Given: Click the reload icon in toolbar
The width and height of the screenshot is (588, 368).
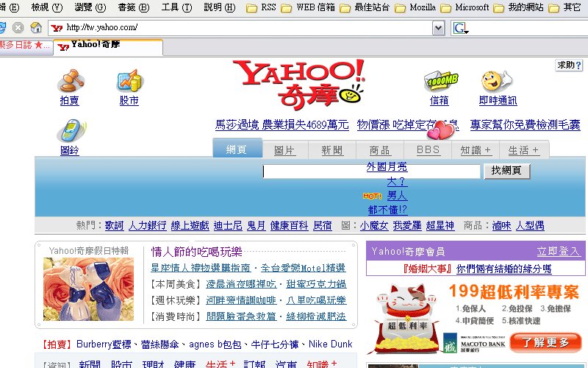Looking at the screenshot, I should pyautogui.click(x=3, y=27).
